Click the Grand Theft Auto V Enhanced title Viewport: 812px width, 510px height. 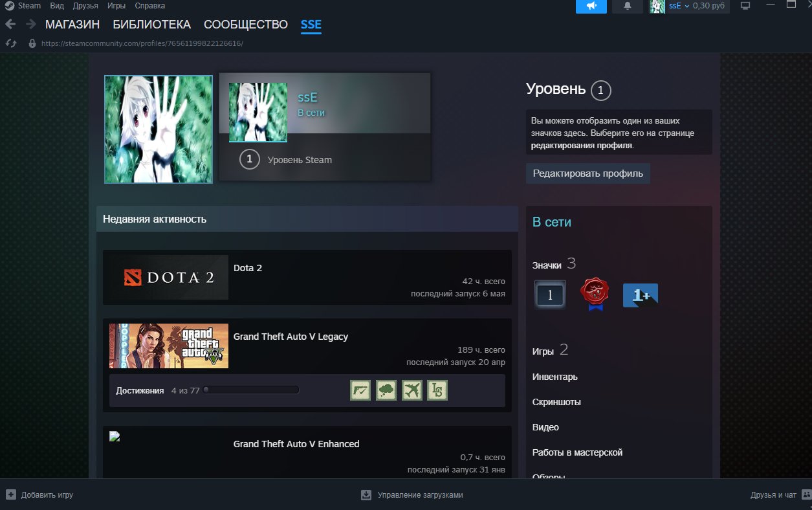(296, 444)
